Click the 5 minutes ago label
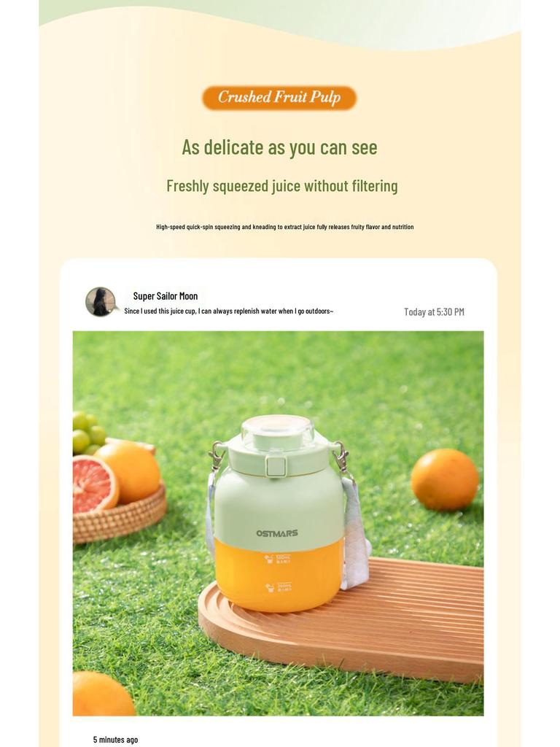The image size is (560, 747). [116, 740]
